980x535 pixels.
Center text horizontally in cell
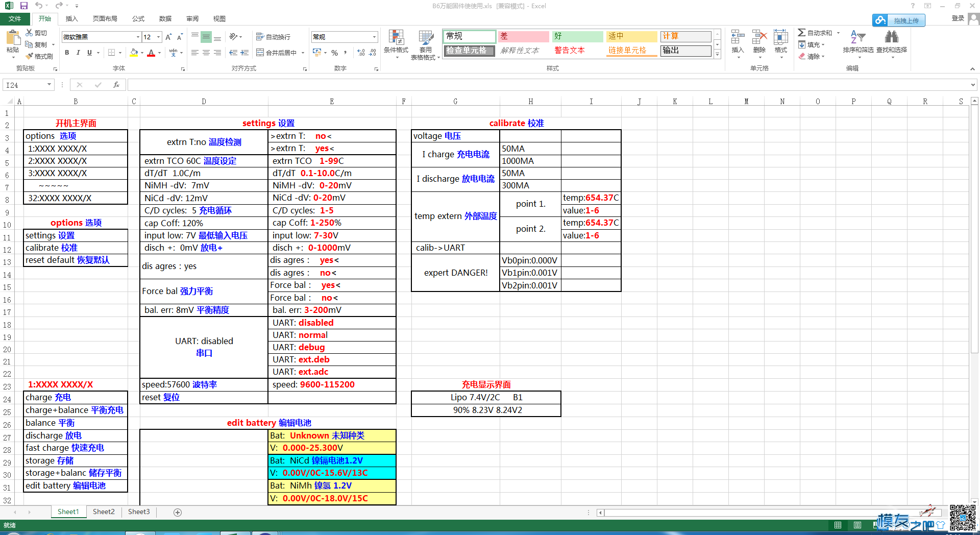(206, 53)
